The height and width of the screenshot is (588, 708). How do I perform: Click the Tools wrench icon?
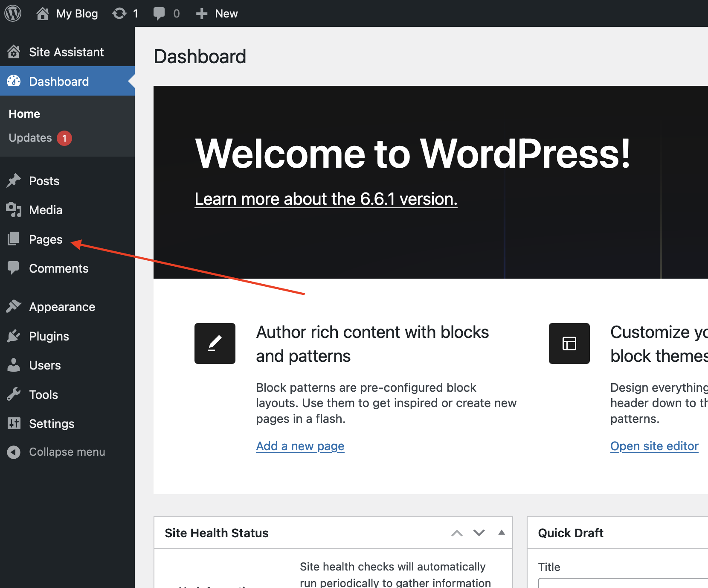(14, 394)
